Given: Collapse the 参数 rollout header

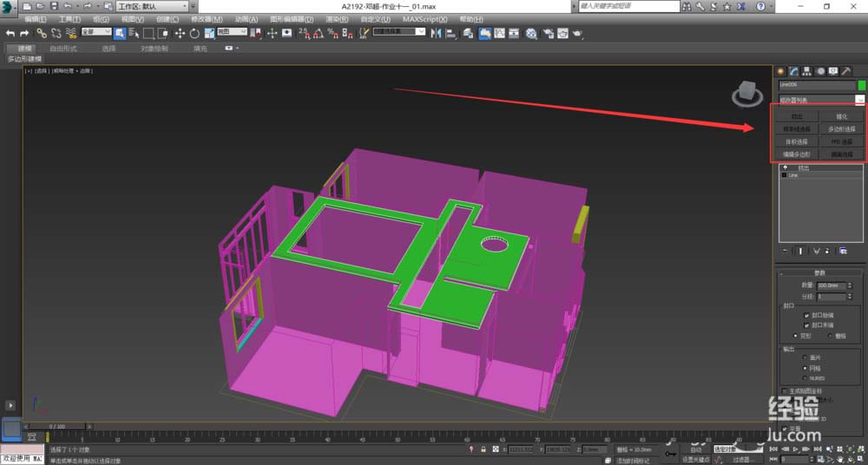Looking at the screenshot, I should [x=820, y=273].
